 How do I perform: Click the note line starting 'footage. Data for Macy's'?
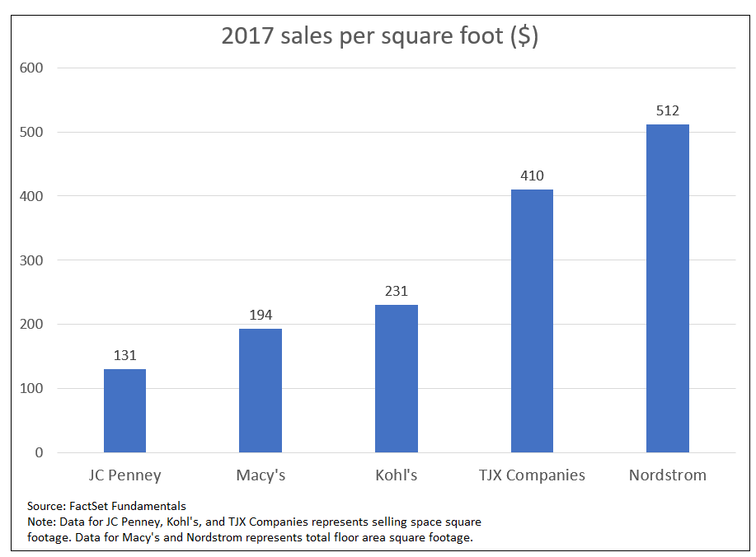click(x=251, y=538)
